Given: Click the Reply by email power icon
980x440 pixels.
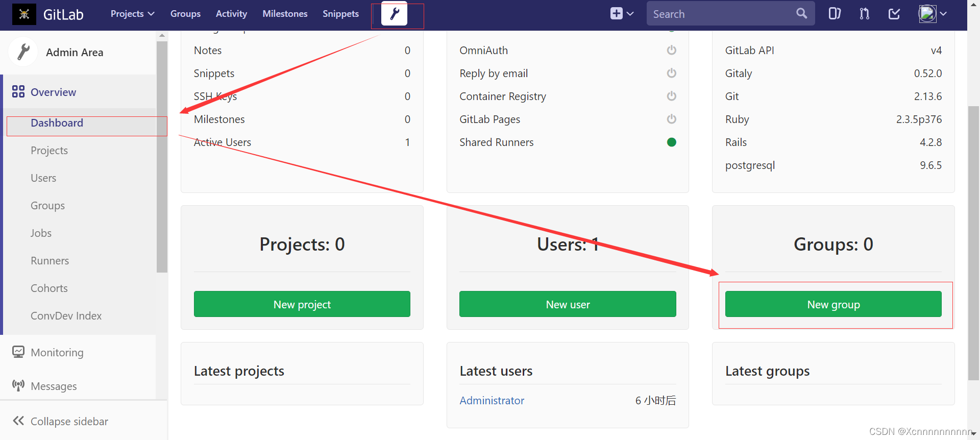Looking at the screenshot, I should click(x=672, y=73).
